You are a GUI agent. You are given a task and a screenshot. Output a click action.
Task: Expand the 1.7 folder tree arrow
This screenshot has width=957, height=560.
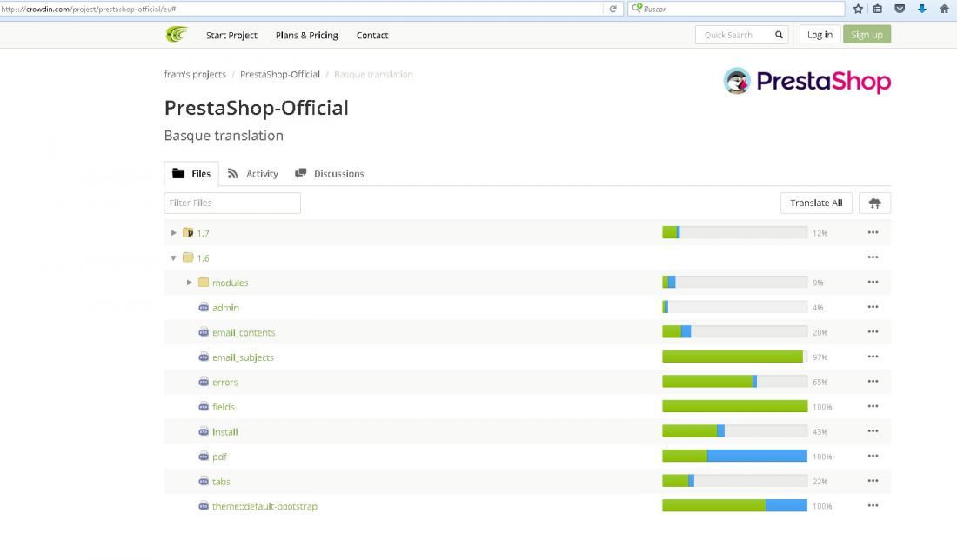173,232
